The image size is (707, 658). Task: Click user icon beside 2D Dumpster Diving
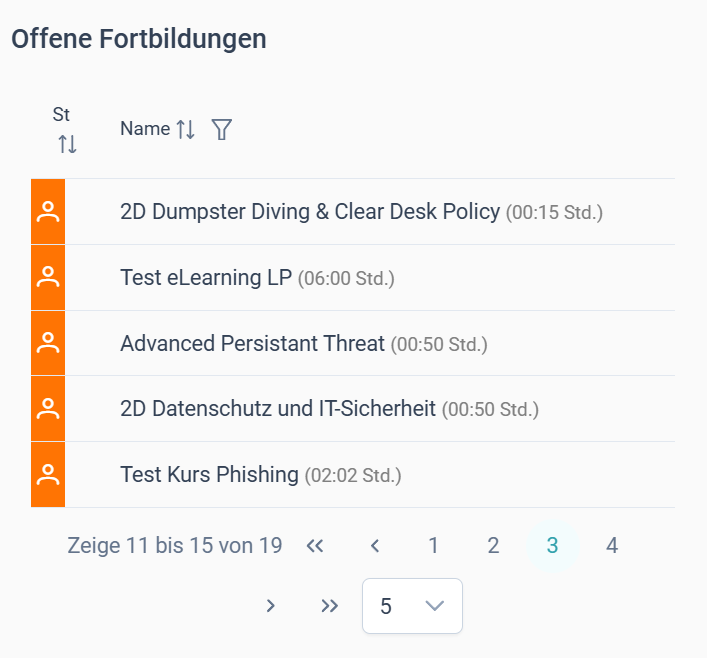pyautogui.click(x=48, y=212)
